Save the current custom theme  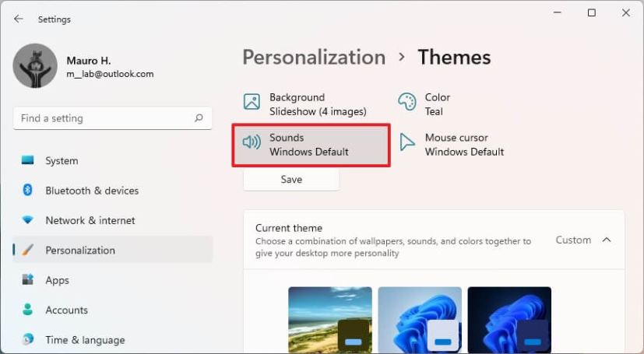(x=291, y=179)
